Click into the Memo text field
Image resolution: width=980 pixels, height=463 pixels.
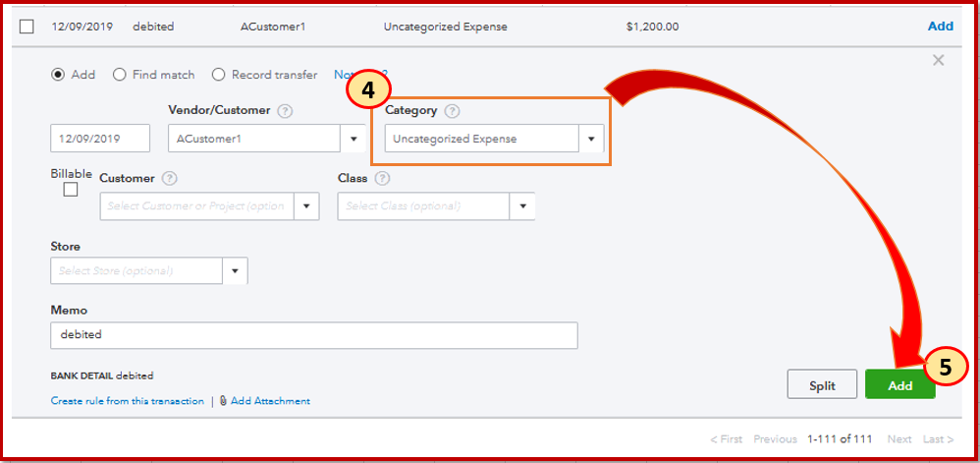(313, 334)
